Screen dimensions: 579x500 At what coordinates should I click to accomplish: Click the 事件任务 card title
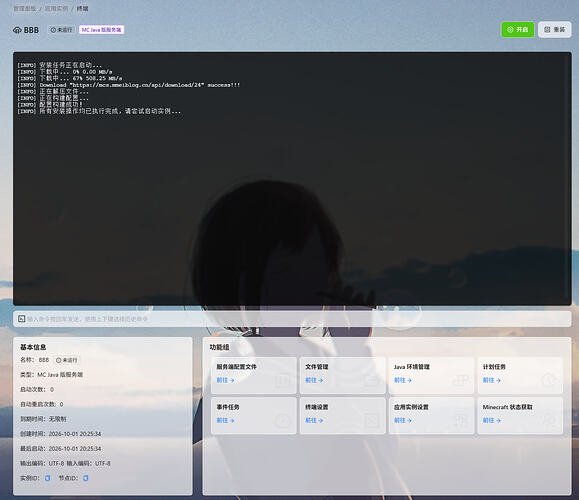pos(228,407)
